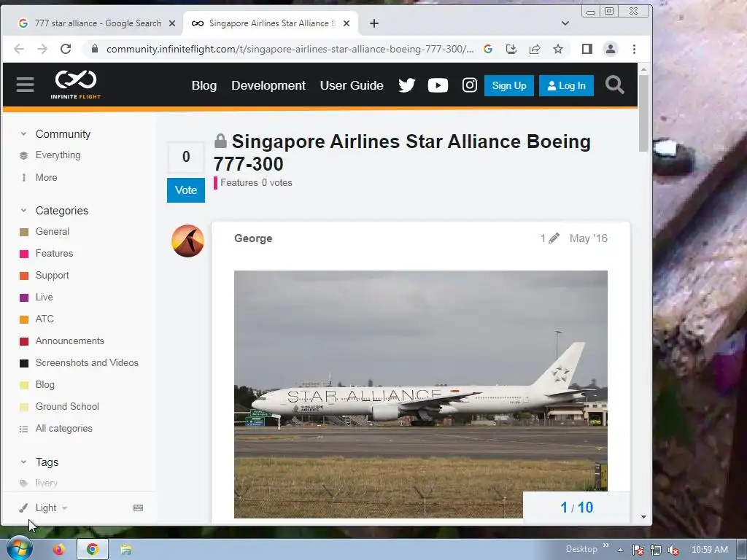Click the Vote button
This screenshot has width=747, height=560.
pyautogui.click(x=186, y=190)
